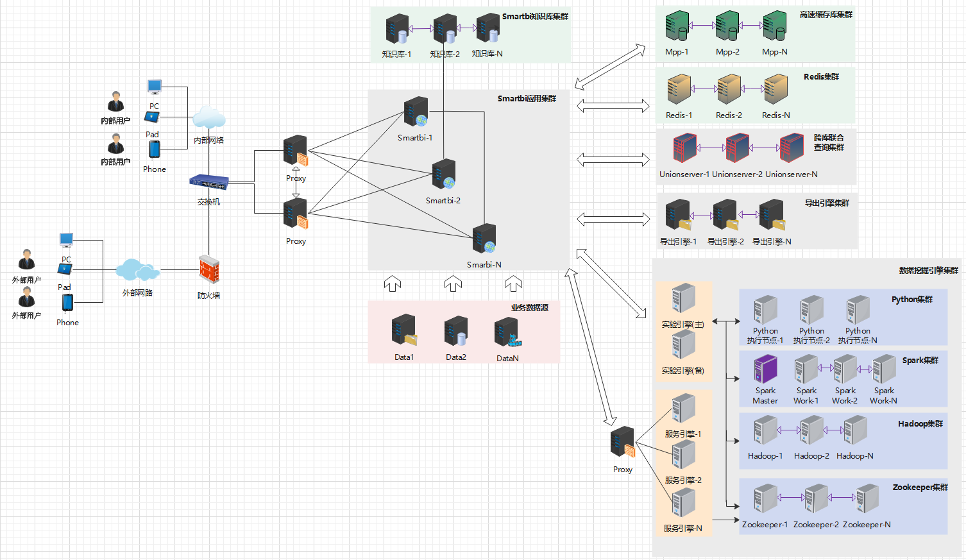Click the 跨库联合查询集群 label
Viewport: 966px width, 560px height.
(829, 142)
